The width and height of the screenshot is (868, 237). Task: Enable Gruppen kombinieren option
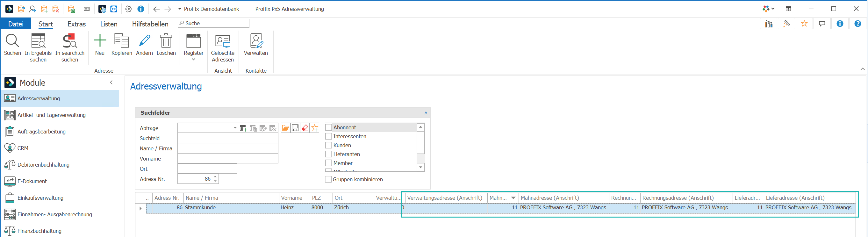pos(328,180)
